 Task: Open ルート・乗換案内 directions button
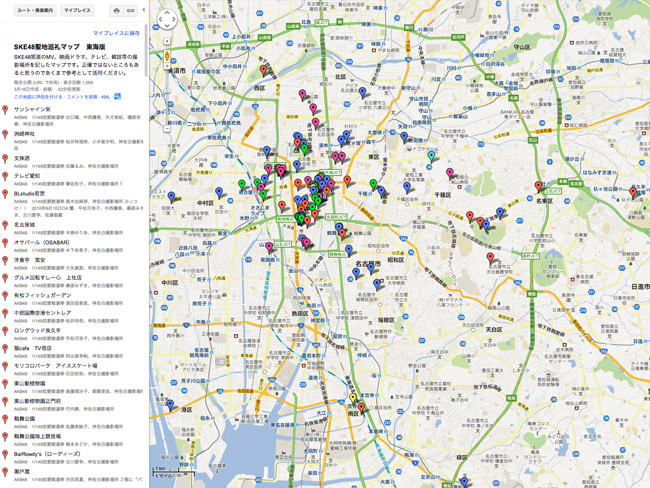pyautogui.click(x=35, y=11)
